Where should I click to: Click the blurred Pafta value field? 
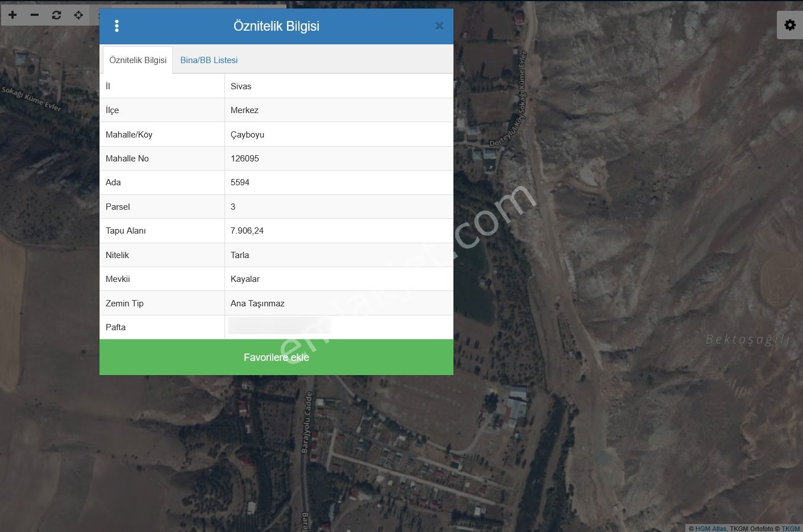(x=279, y=327)
